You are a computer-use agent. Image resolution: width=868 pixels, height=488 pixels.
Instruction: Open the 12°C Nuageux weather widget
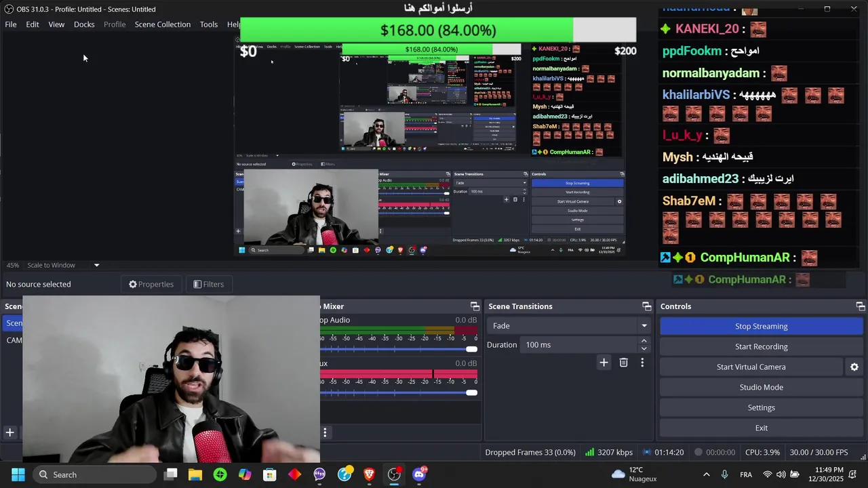634,474
